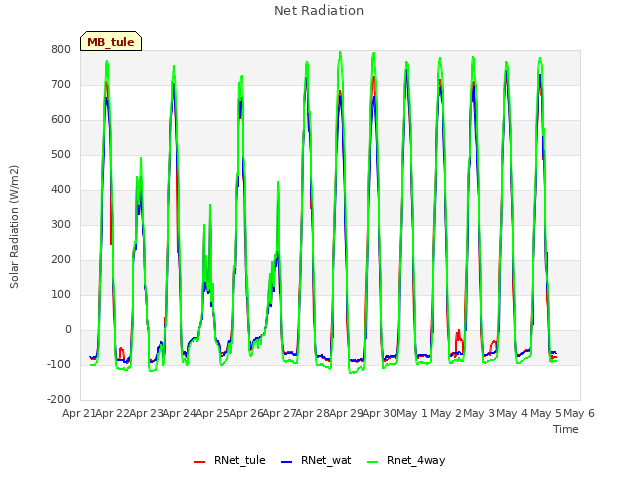Click the Apr 24 x-axis date label
Screen dimensions: 640x480
179,413
